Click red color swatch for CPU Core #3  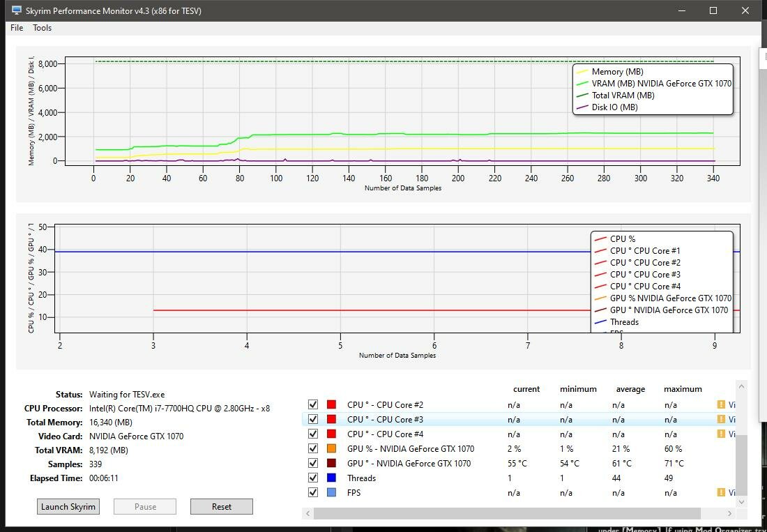point(332,420)
